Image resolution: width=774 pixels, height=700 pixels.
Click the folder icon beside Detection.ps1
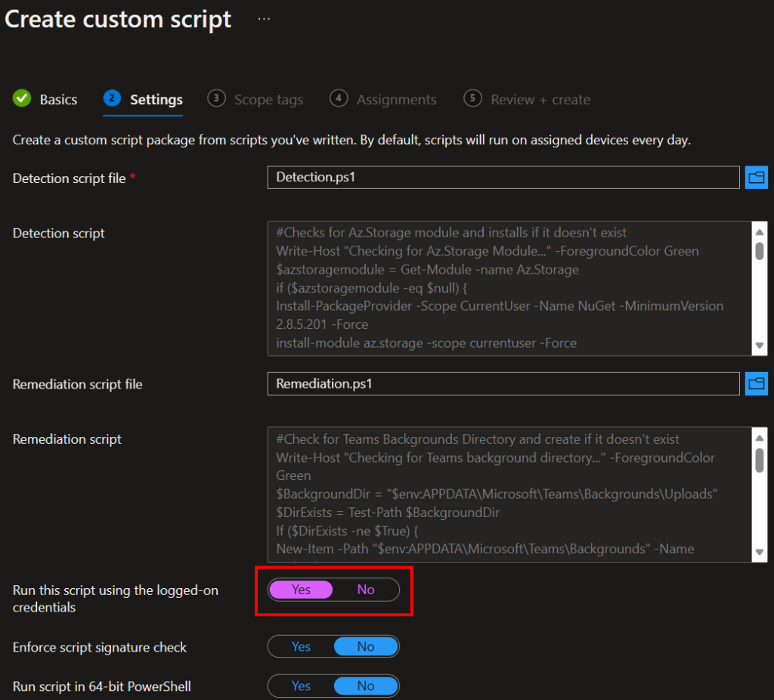click(756, 178)
